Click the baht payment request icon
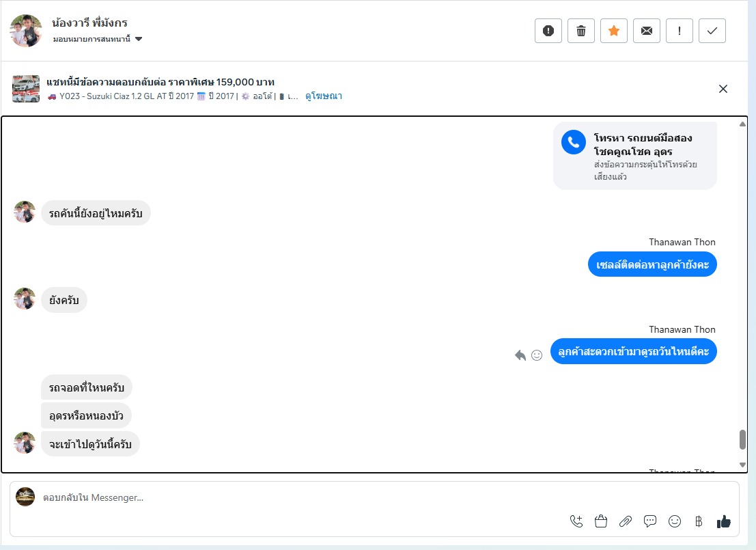The image size is (756, 550). tap(698, 521)
